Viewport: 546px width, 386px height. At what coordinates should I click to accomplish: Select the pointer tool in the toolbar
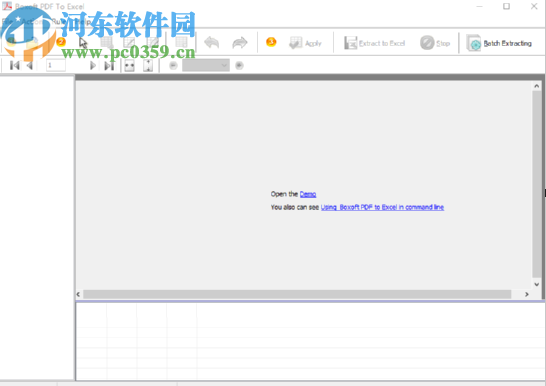(83, 43)
